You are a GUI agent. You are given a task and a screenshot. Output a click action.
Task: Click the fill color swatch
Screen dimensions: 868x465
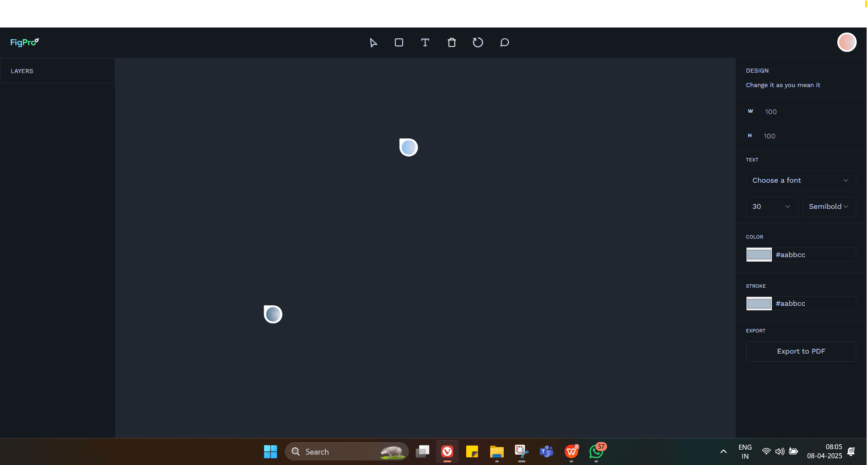759,255
